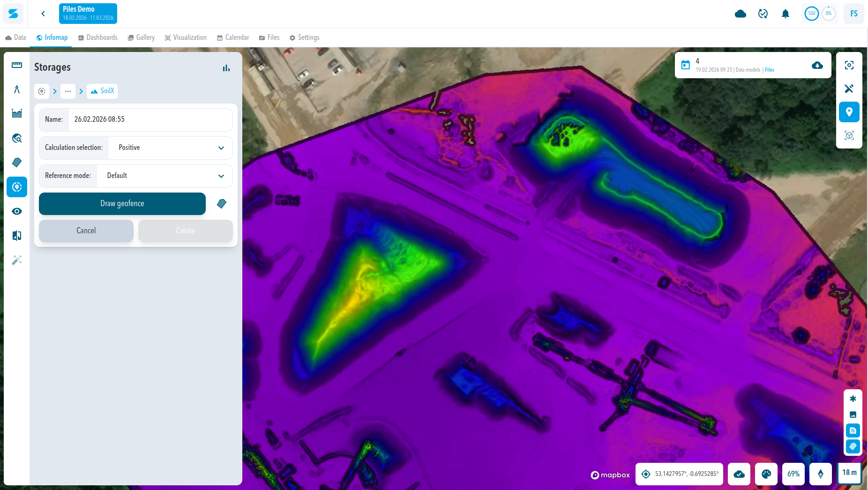This screenshot has width=868, height=490.
Task: Open the Files link in dataset card
Action: (770, 70)
